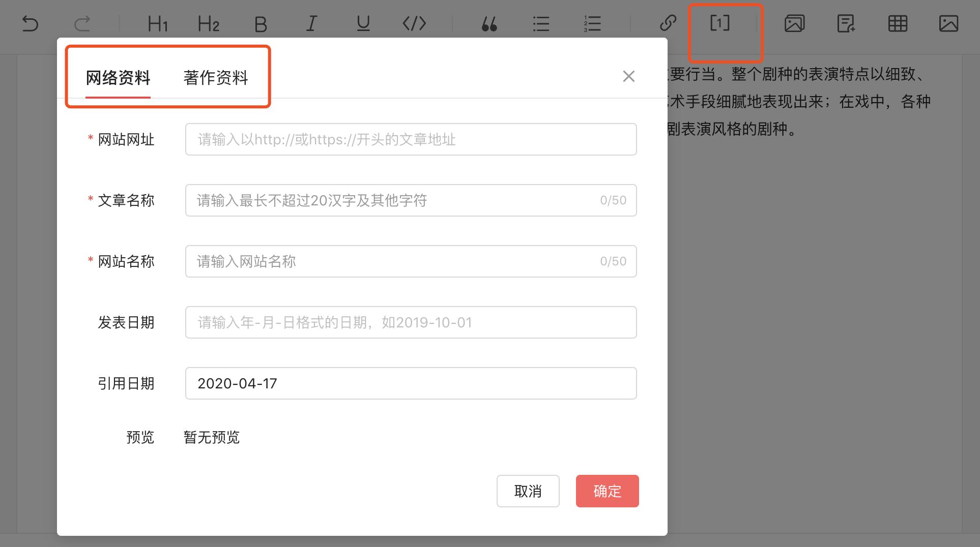Insert a blockquote
This screenshot has width=980, height=547.
pyautogui.click(x=489, y=24)
